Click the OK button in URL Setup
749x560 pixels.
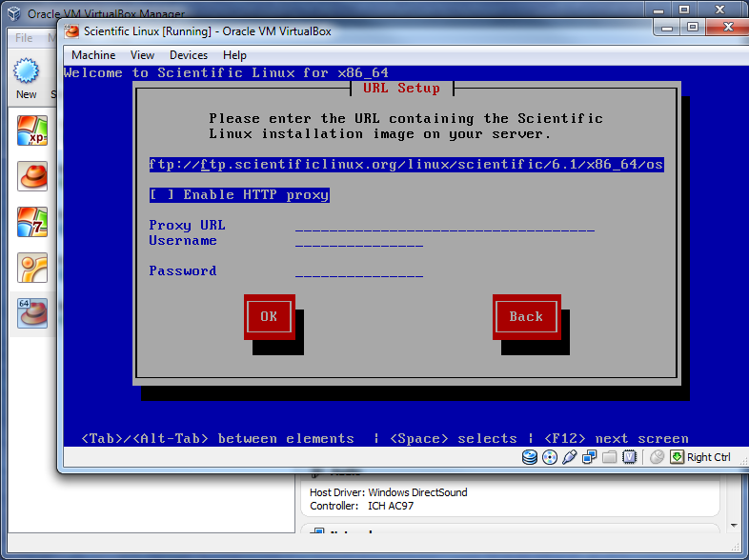[x=270, y=317]
